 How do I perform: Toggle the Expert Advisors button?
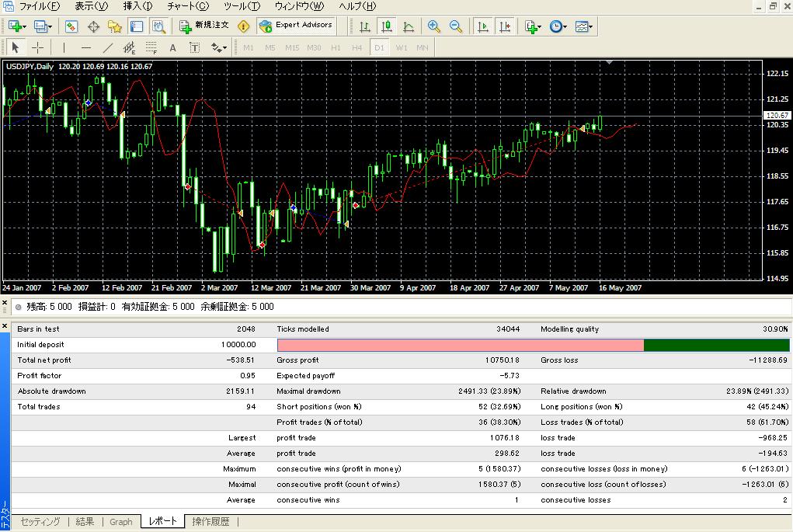296,26
